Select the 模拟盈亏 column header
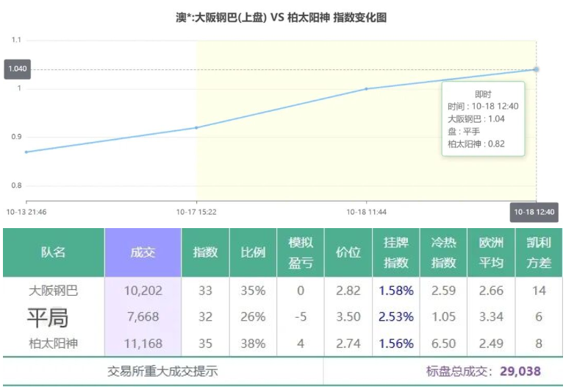The width and height of the screenshot is (588, 387). tap(300, 252)
